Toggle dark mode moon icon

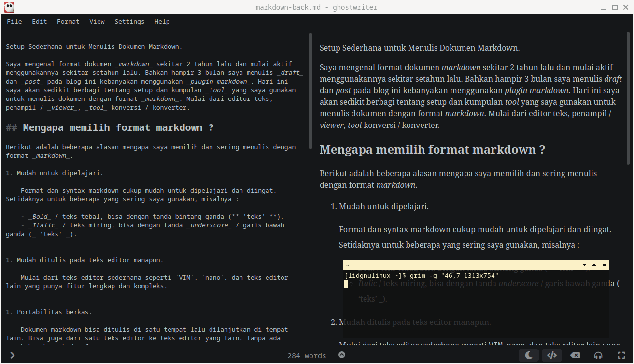pos(529,356)
